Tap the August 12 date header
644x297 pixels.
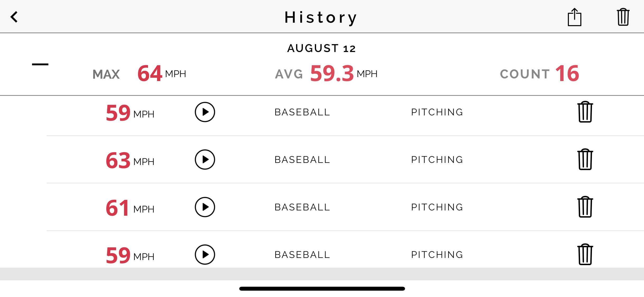click(x=322, y=48)
